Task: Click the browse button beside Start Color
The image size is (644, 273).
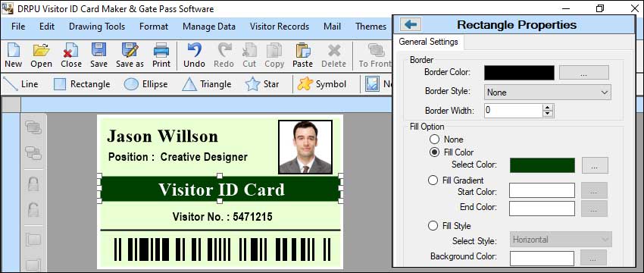Action: pos(594,191)
